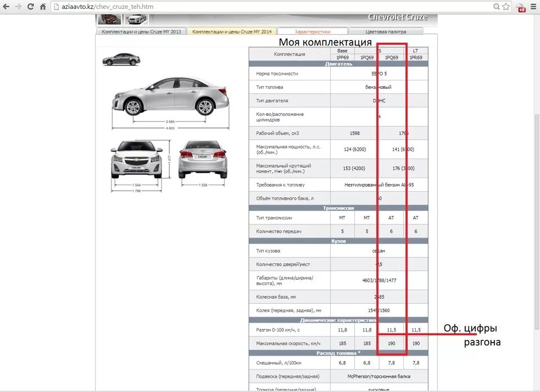Click the Трансмиссия section header
The width and height of the screenshot is (540, 392).
(339, 208)
